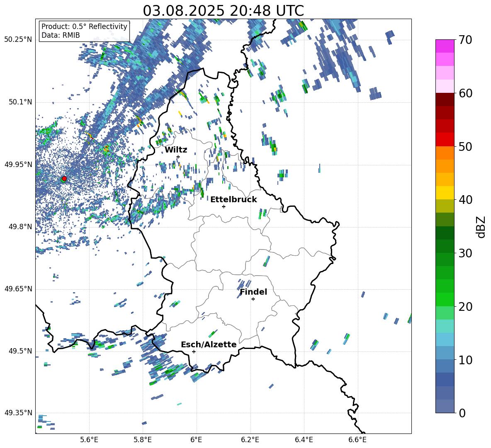Click the 50.1°N latitude label
491x448 pixels.
coord(20,102)
